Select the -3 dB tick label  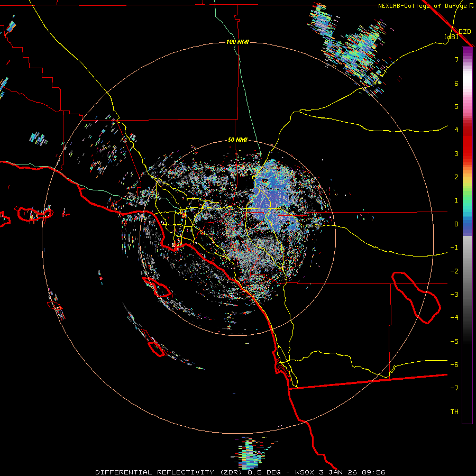454,295
